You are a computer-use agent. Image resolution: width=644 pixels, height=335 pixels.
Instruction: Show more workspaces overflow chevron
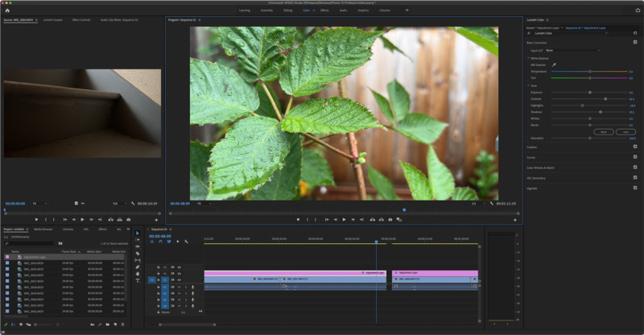click(407, 10)
